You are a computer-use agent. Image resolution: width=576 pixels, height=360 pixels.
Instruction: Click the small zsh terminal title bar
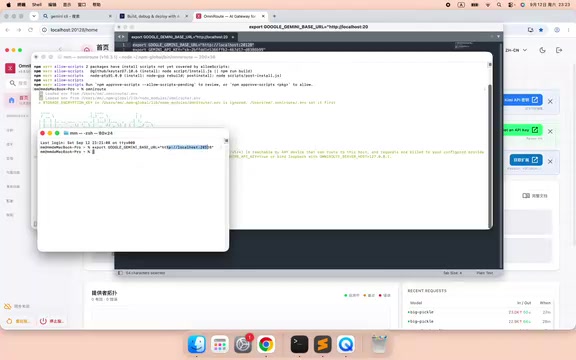point(133,133)
